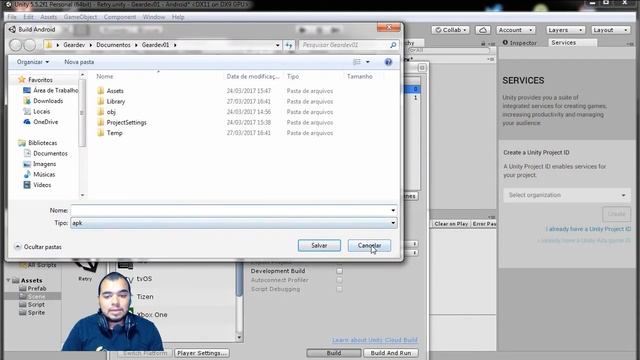The image size is (640, 360).
Task: Click the refresh folder icon beside path
Action: click(289, 45)
